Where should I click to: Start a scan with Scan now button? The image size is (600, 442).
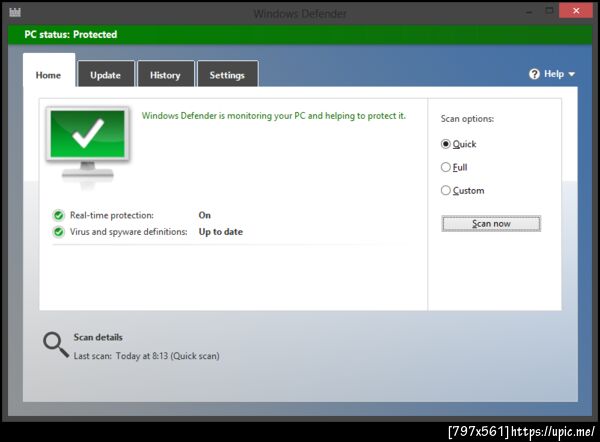pyautogui.click(x=491, y=224)
